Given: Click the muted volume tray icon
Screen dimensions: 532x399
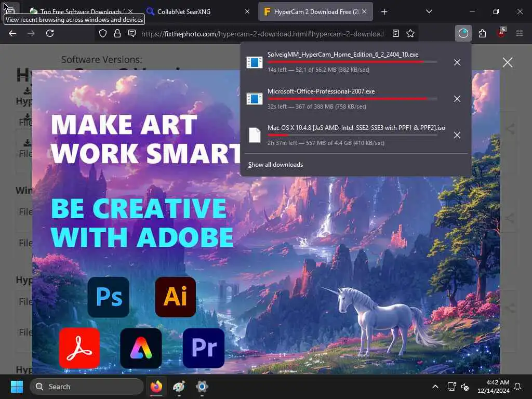Looking at the screenshot, I should click(x=465, y=387).
